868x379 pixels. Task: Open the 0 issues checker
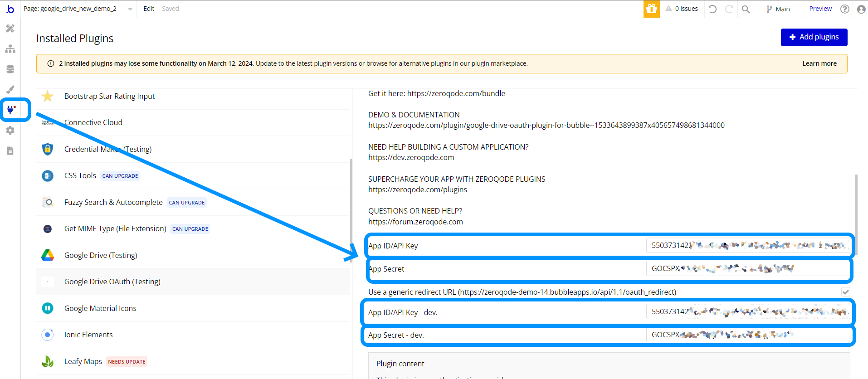click(x=682, y=9)
